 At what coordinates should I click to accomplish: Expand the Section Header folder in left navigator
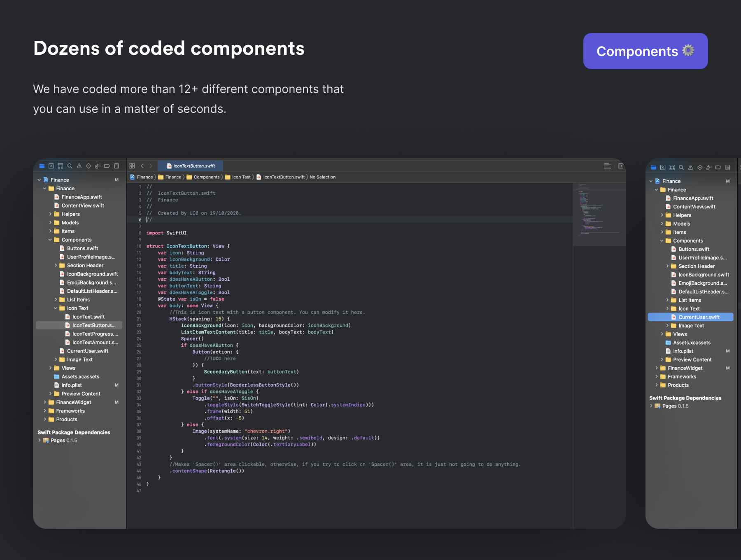point(56,266)
